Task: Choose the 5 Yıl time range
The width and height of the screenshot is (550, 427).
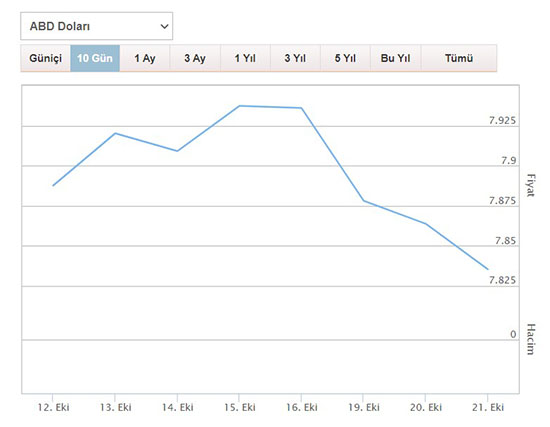Action: [x=346, y=58]
